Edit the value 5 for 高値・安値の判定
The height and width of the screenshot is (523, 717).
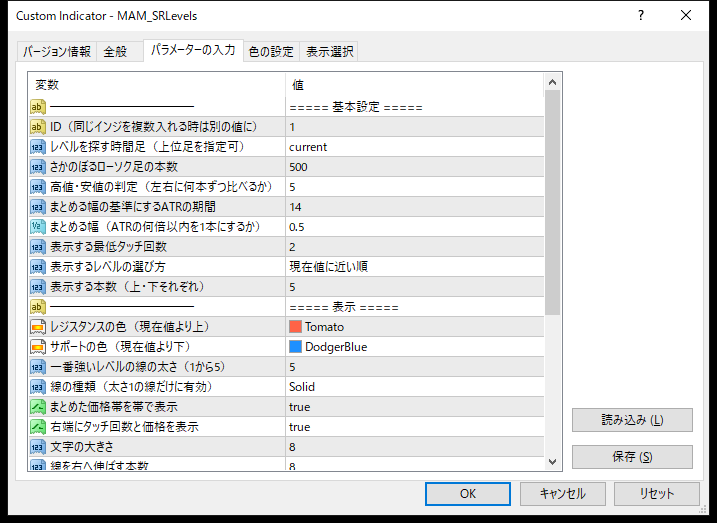[415, 187]
